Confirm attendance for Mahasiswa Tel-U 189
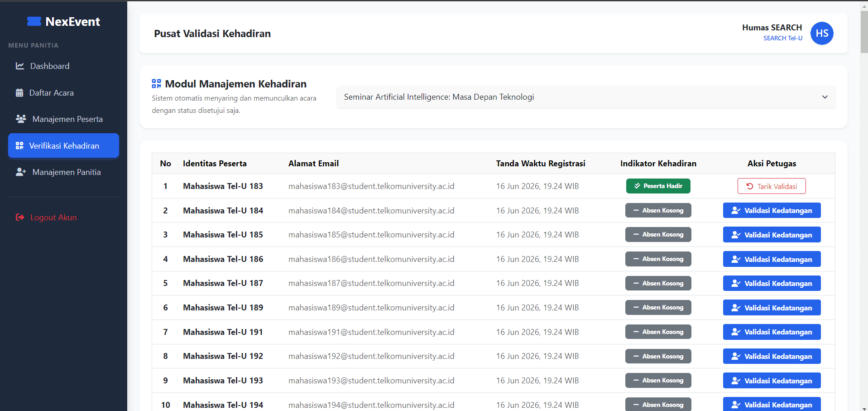 (772, 308)
